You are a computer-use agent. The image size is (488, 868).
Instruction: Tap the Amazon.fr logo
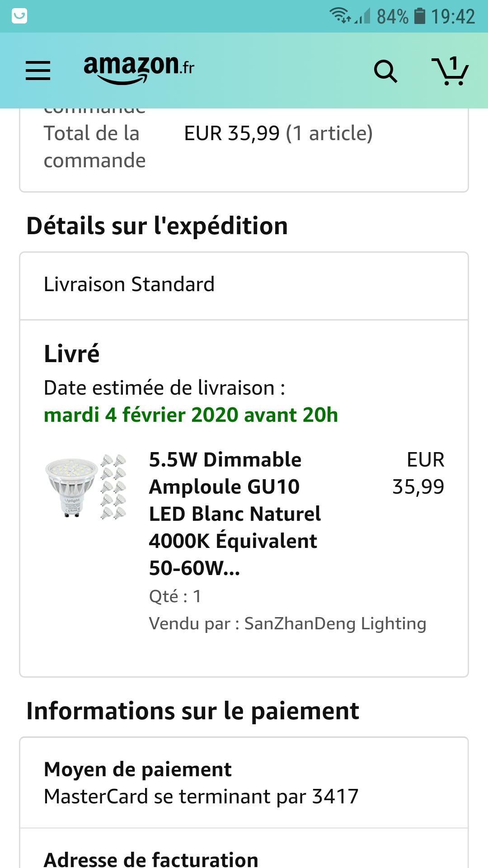click(139, 69)
